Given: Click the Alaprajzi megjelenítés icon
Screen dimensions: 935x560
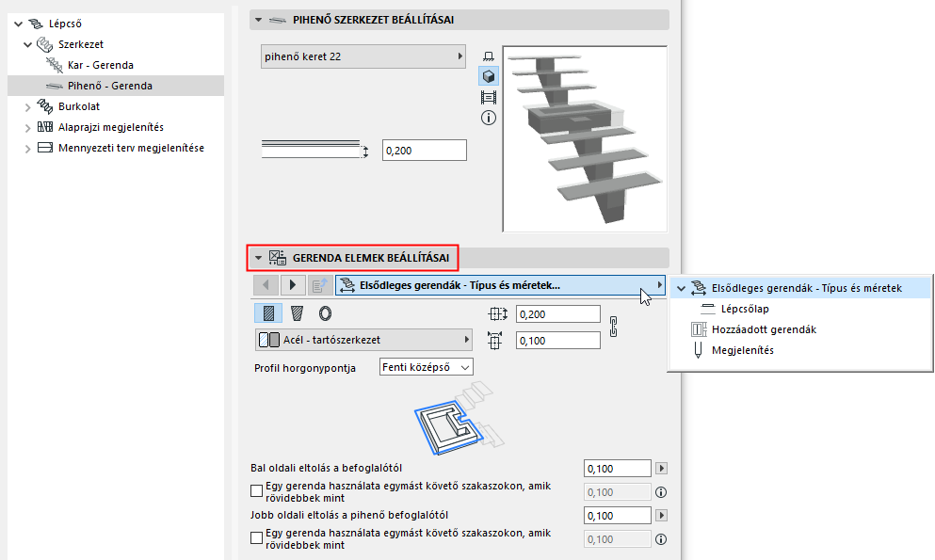Looking at the screenshot, I should pyautogui.click(x=44, y=127).
